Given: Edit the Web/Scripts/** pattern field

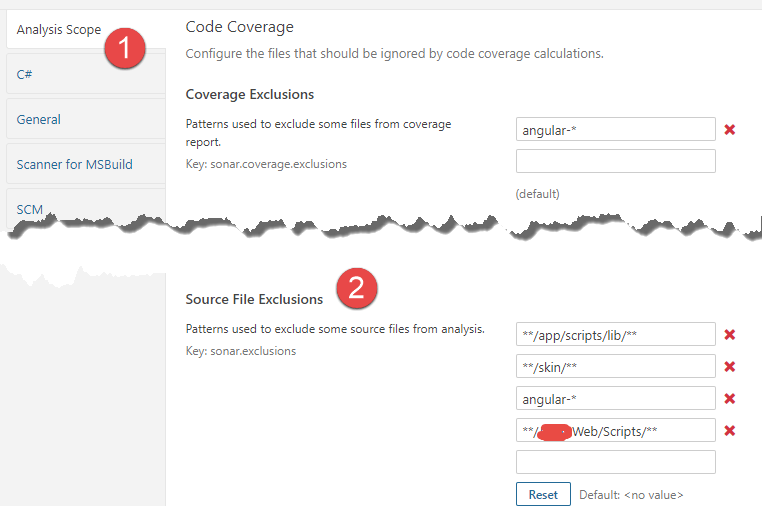Looking at the screenshot, I should [x=616, y=431].
